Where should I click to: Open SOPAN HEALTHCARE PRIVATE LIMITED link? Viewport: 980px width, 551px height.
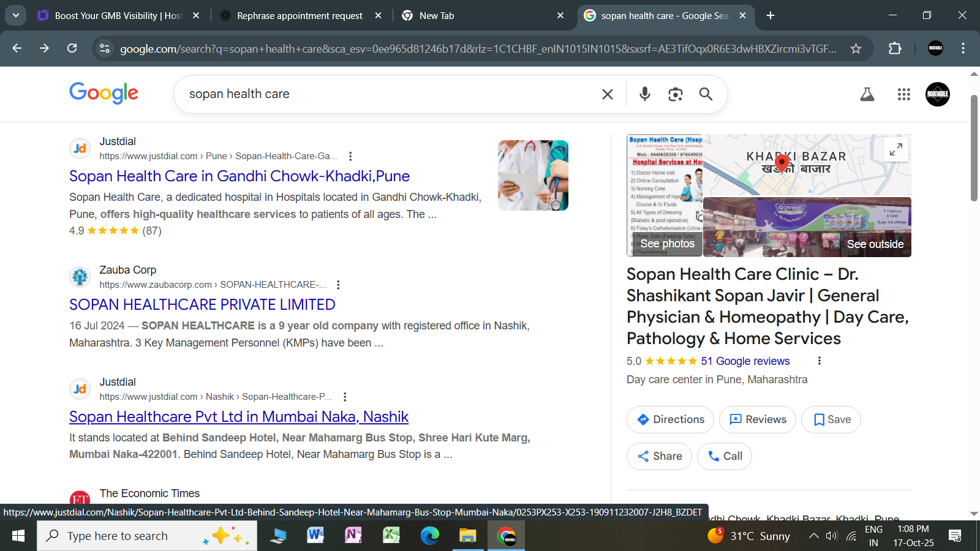[x=202, y=305]
